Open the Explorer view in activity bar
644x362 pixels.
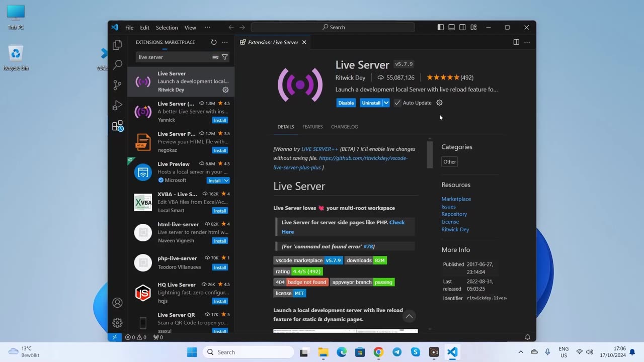click(117, 45)
